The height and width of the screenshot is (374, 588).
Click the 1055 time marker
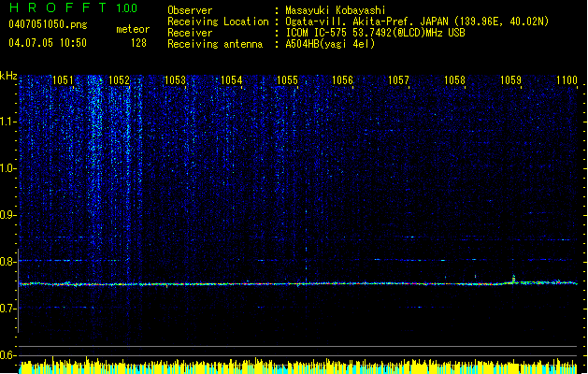[287, 80]
